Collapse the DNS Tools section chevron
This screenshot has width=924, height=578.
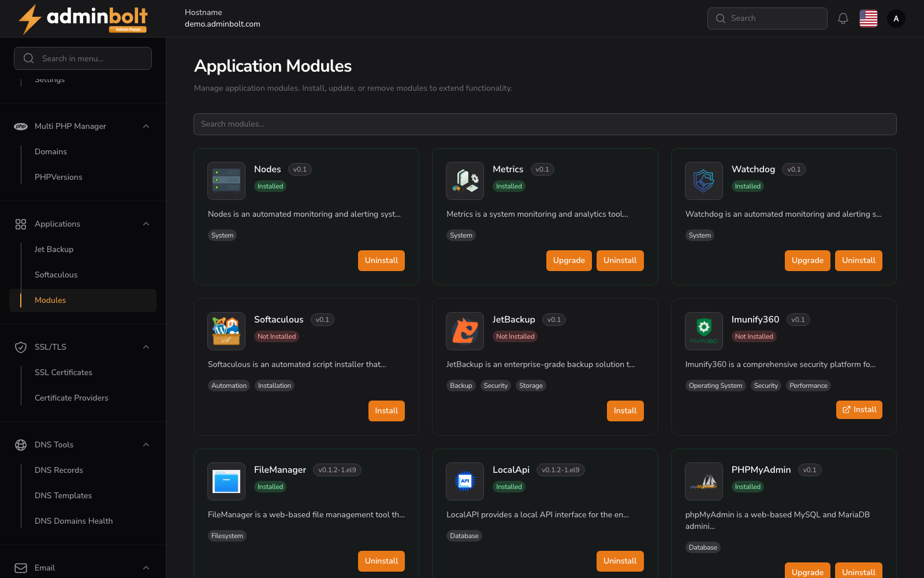[x=146, y=444]
